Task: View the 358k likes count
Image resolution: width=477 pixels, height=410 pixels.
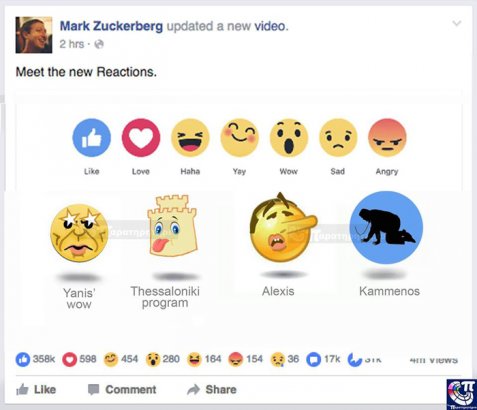Action: tap(35, 359)
